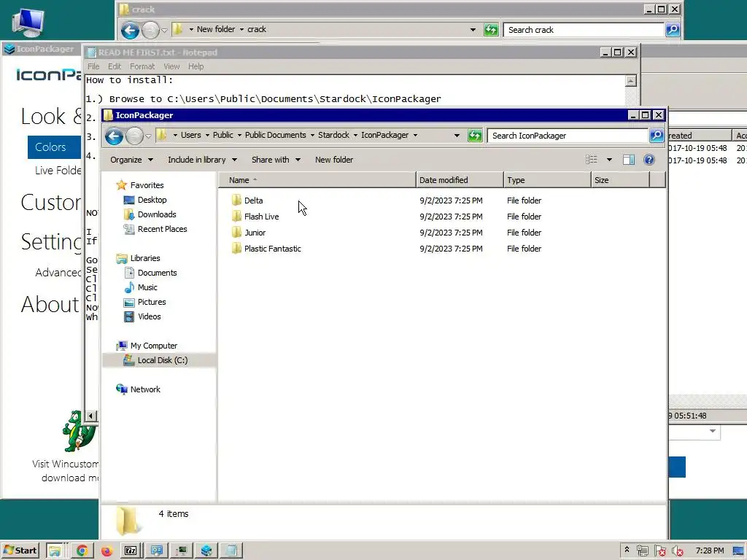Select the Plastic Fantastic folder icon

237,249
